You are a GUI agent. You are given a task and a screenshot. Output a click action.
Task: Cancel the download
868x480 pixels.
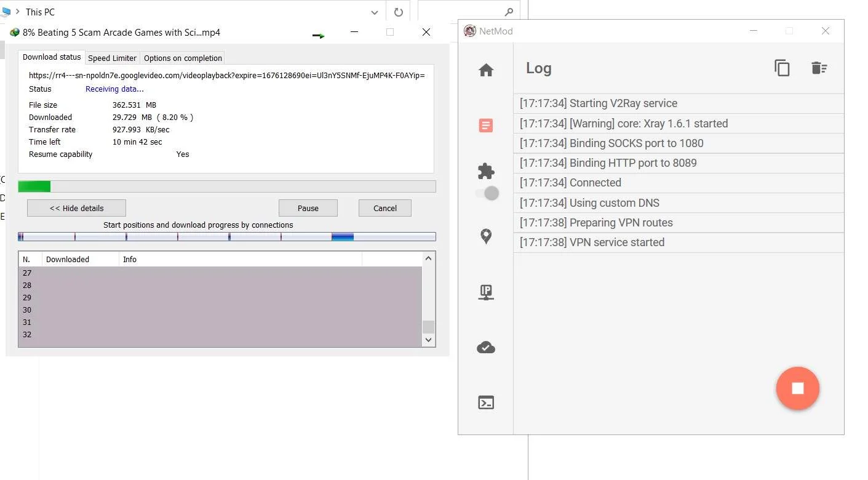tap(385, 208)
